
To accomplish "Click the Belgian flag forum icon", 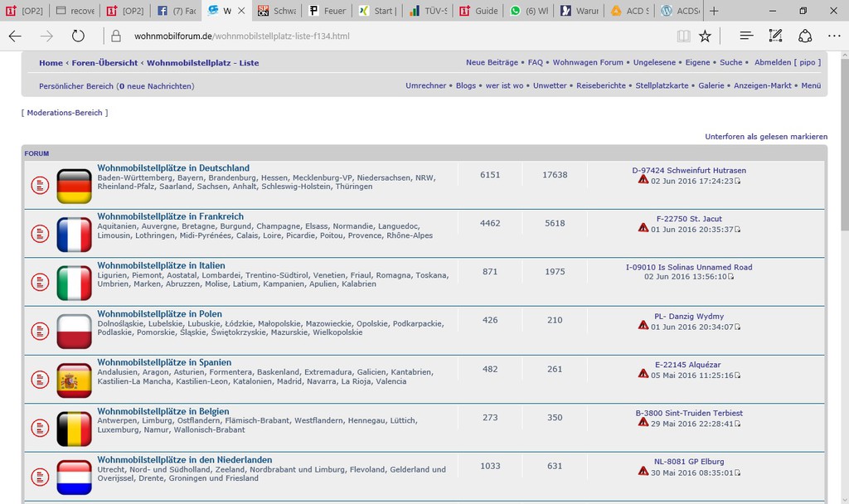I will click(x=74, y=429).
